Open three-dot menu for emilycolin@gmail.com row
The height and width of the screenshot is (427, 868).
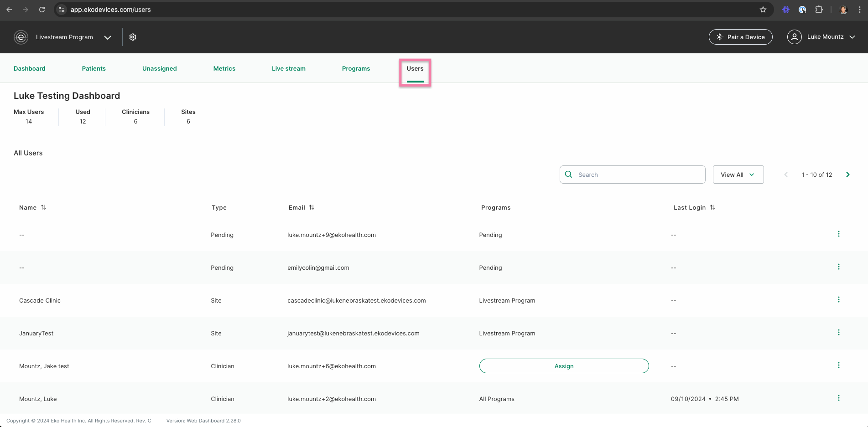pyautogui.click(x=838, y=267)
